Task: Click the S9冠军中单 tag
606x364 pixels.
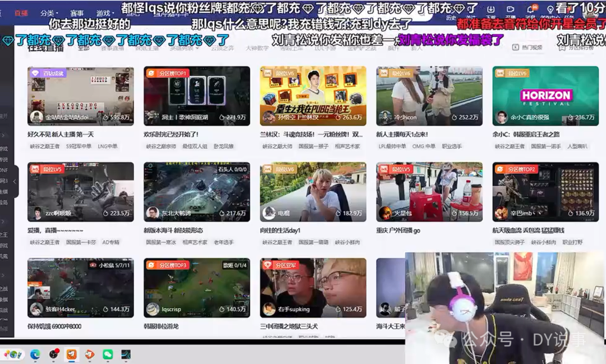Action: point(79,146)
